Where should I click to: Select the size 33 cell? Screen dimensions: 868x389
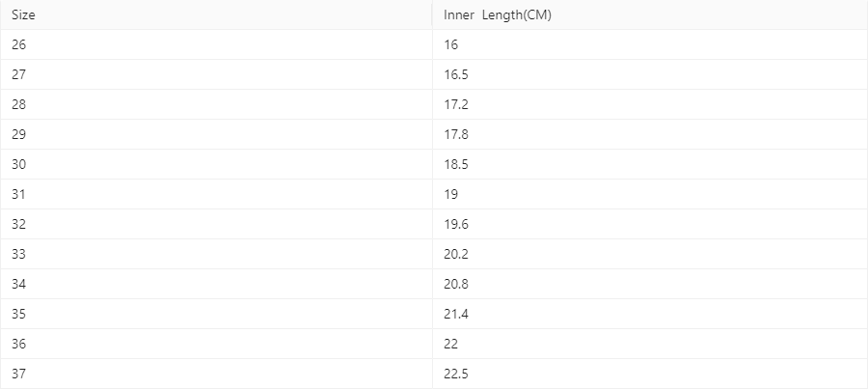pos(19,255)
